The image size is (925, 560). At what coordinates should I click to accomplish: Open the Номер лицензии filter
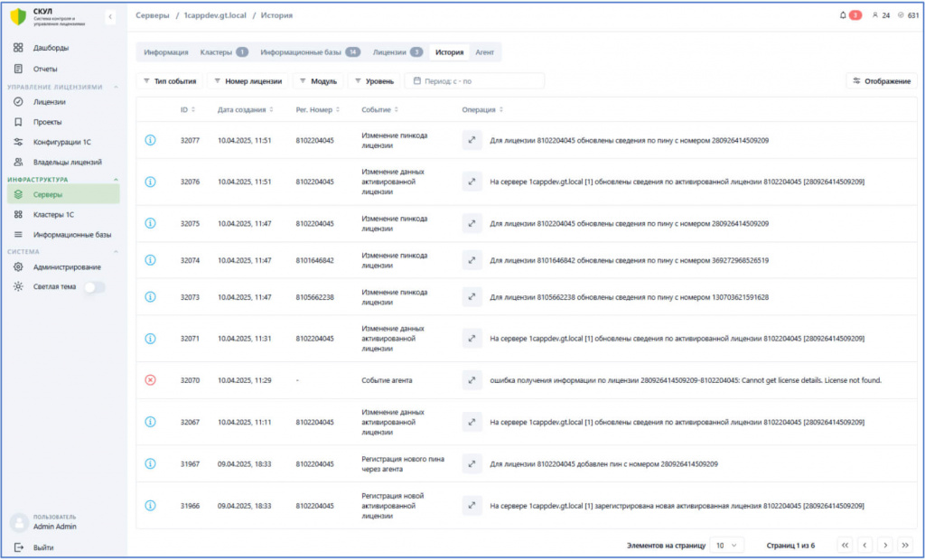pyautogui.click(x=248, y=81)
